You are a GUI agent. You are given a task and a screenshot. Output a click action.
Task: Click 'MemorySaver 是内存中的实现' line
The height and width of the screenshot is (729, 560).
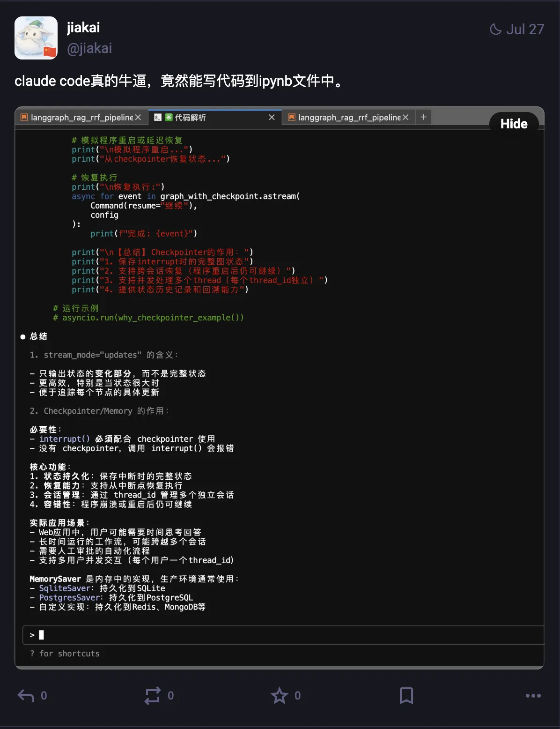tap(134, 579)
